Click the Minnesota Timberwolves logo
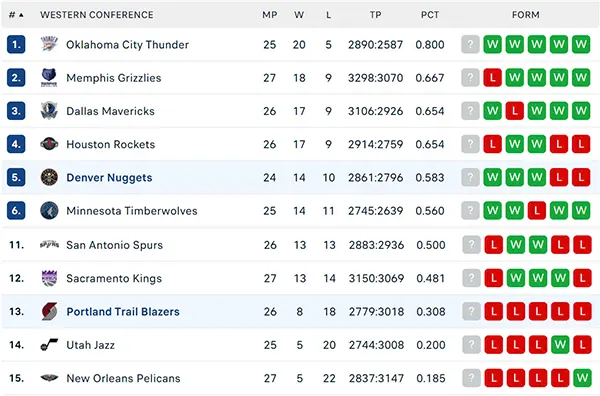The height and width of the screenshot is (396, 600). point(49,211)
